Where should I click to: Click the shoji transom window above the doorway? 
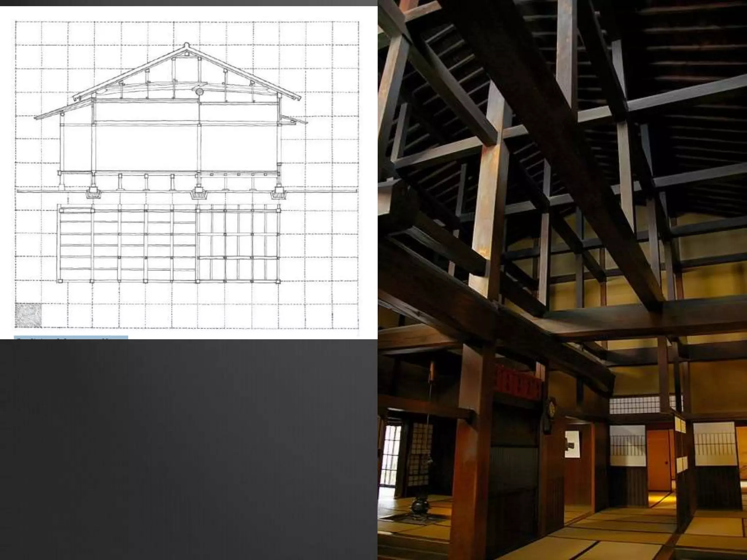click(634, 405)
